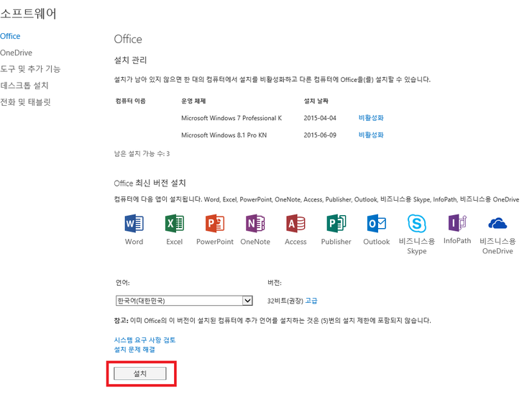532x395 pixels.
Task: Click the OneNote label under its icon
Action: [255, 242]
